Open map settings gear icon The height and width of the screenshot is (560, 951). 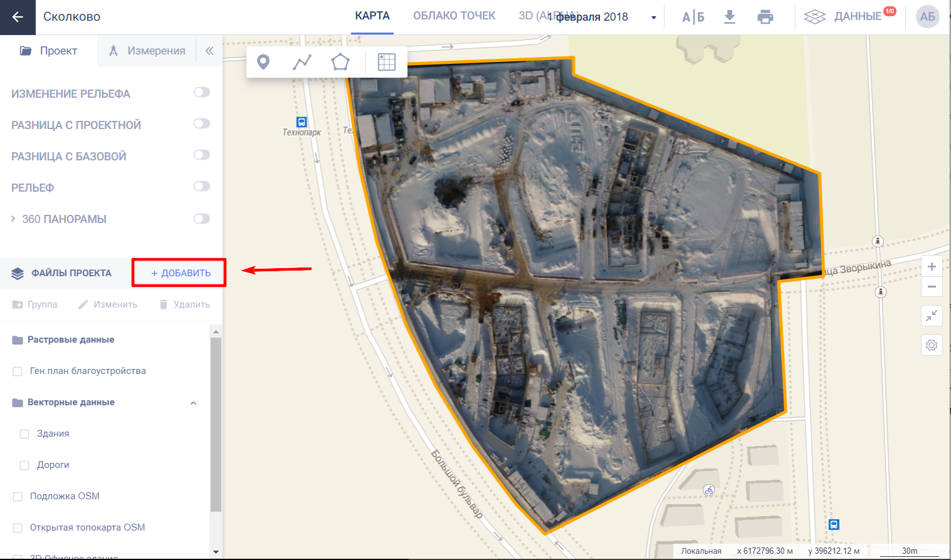(x=932, y=345)
